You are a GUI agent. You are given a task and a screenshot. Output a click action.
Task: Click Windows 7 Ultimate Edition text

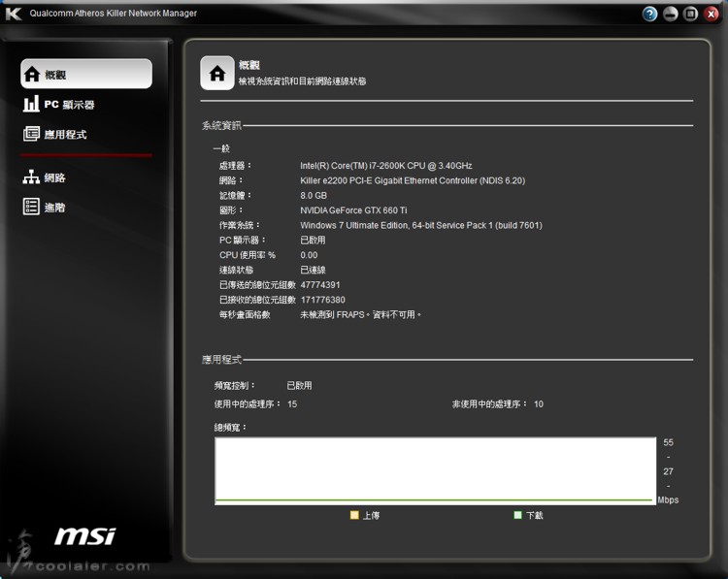pos(420,225)
